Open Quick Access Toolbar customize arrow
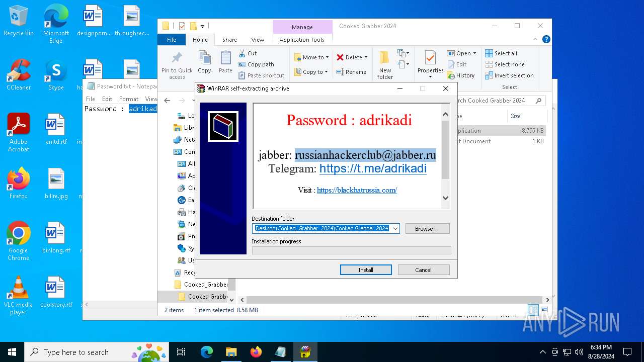The width and height of the screenshot is (644, 362). (202, 26)
